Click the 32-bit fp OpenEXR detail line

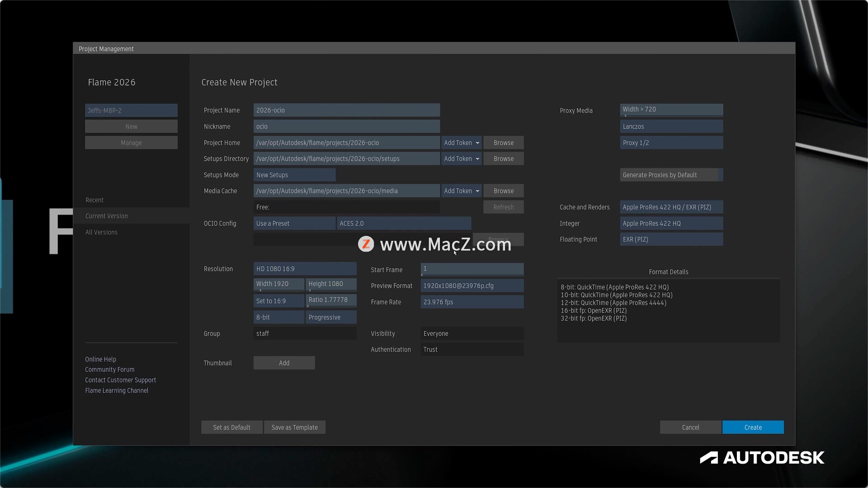[594, 318]
